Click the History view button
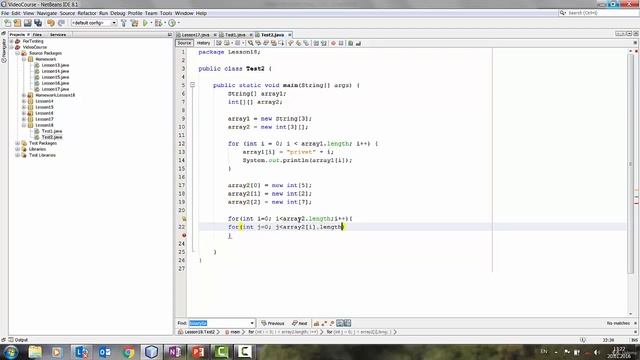Image resolution: width=640 pixels, height=360 pixels. coord(203,43)
